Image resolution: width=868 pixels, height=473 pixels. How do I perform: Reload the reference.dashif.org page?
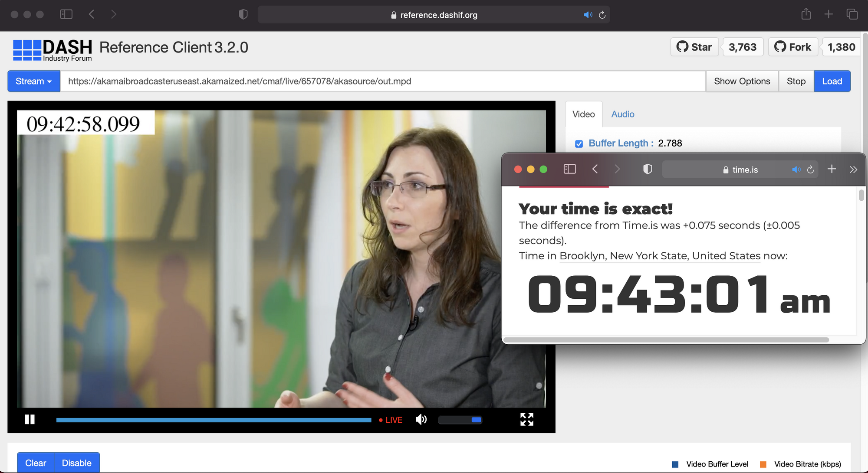(x=602, y=15)
